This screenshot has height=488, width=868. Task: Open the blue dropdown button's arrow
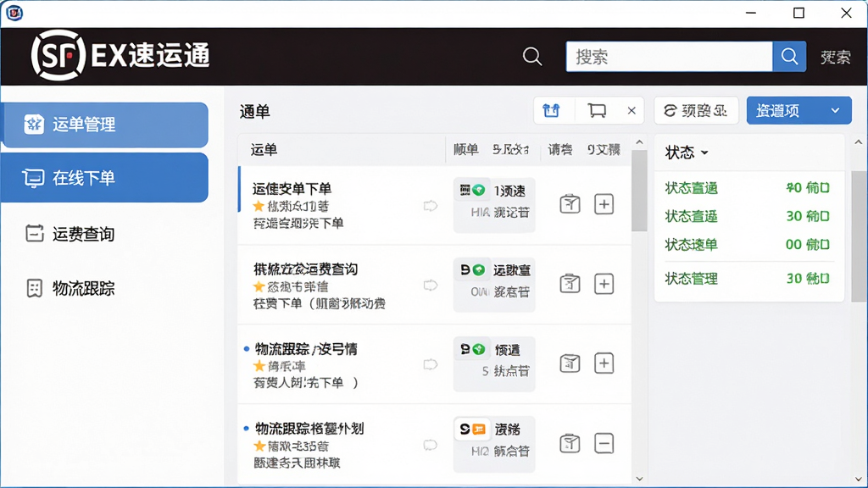[x=835, y=111]
